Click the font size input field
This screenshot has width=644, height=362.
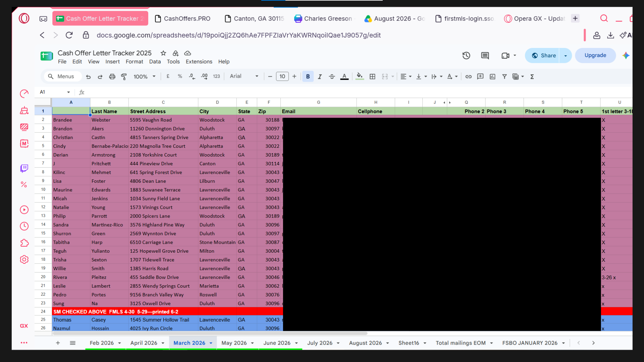click(x=282, y=76)
